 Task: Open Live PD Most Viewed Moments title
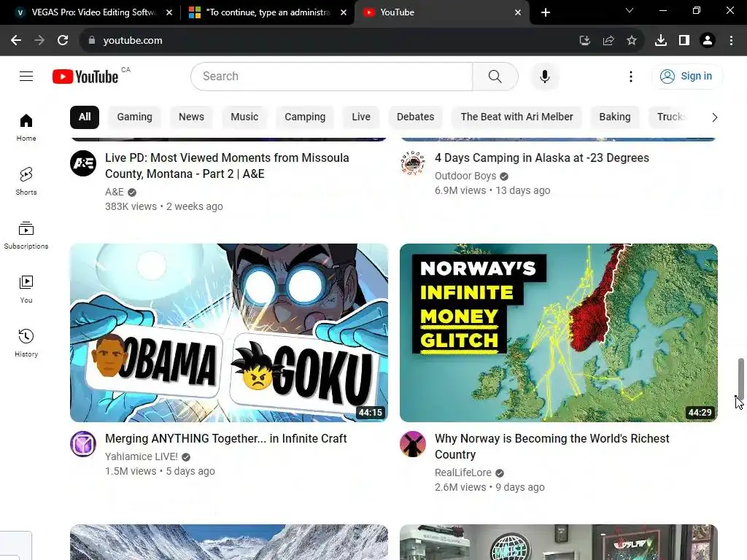(228, 166)
